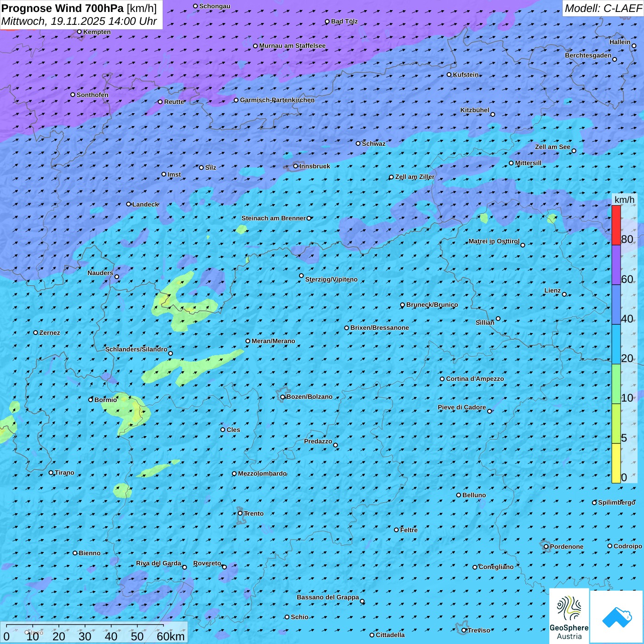Click the 'Sonthofen' label
Viewport: 644px width, 644px height.
(92, 95)
